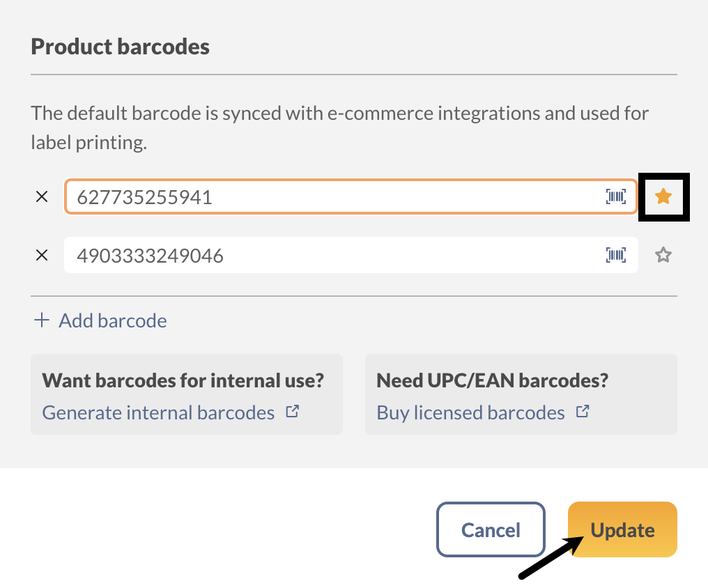The height and width of the screenshot is (588, 708).
Task: Click the external link icon beside Generate internal barcodes
Action: pyautogui.click(x=293, y=411)
